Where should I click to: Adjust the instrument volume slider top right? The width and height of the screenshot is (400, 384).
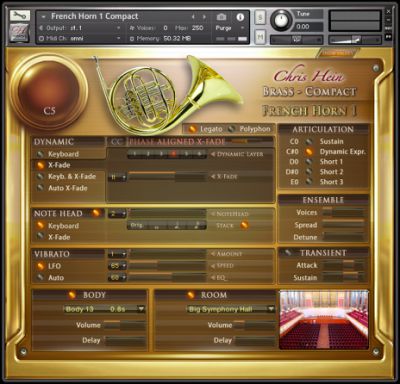[354, 40]
